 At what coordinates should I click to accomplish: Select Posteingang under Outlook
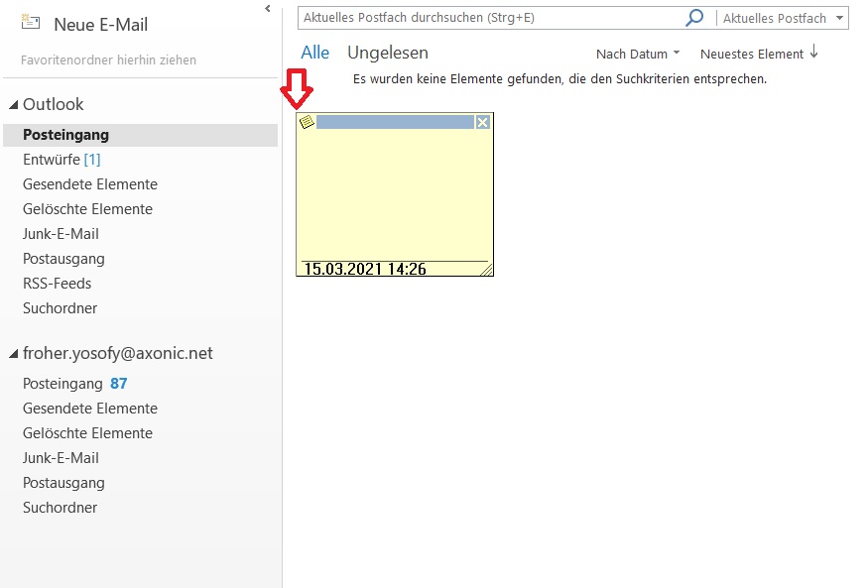tap(141, 135)
